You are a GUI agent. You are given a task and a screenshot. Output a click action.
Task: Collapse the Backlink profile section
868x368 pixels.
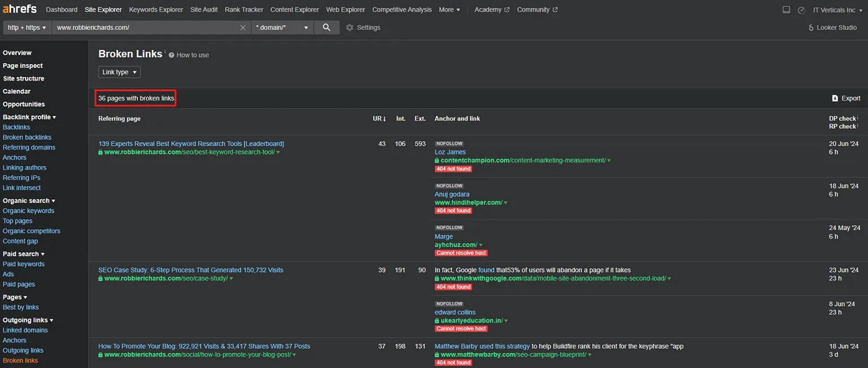tap(29, 117)
